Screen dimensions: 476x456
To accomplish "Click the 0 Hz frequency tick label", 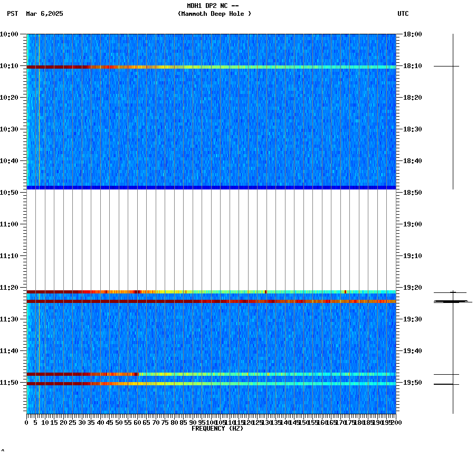I will coord(25,422).
